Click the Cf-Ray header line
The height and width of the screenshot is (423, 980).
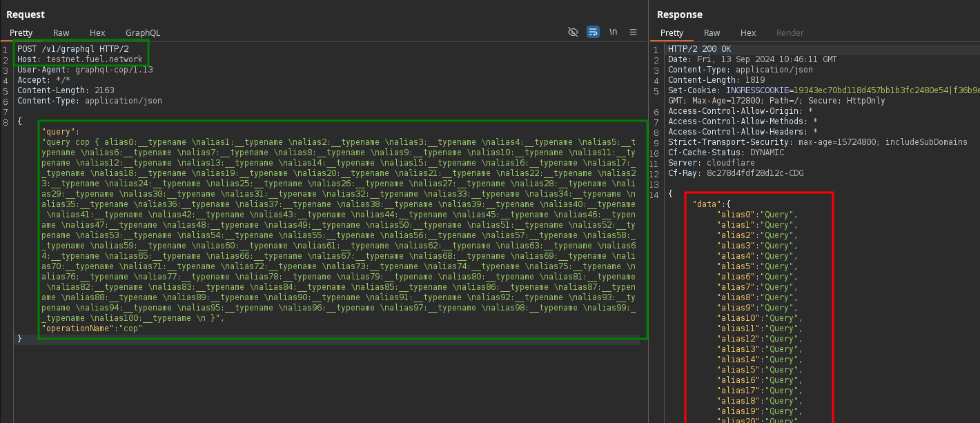click(736, 173)
